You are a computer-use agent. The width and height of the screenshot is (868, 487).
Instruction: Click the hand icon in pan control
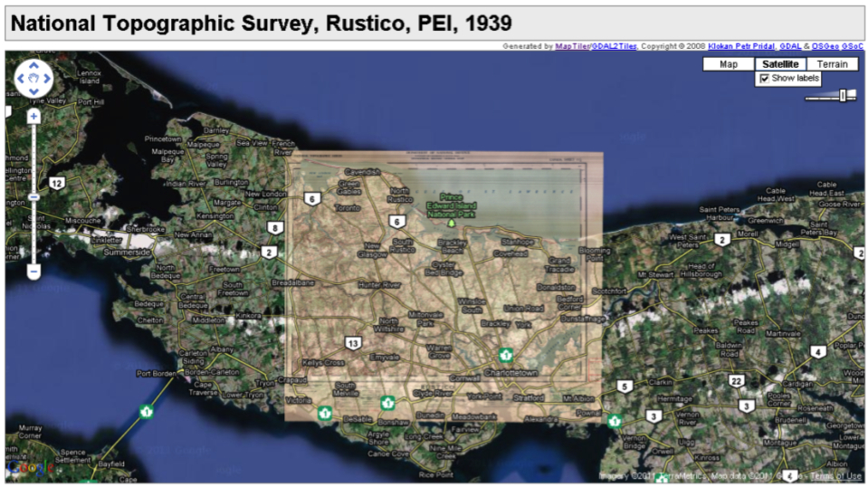pos(33,80)
